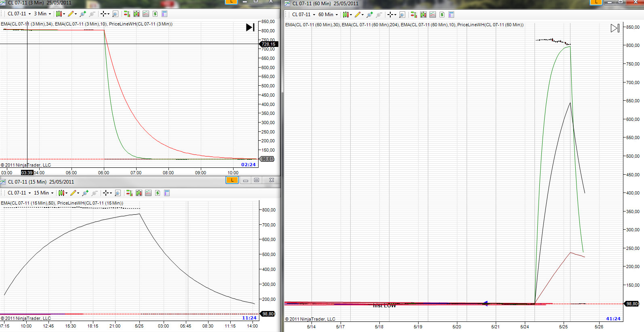This screenshot has width=644, height=332.
Task: Open Chart Trader icon in 3 Min chart
Action: [127, 14]
